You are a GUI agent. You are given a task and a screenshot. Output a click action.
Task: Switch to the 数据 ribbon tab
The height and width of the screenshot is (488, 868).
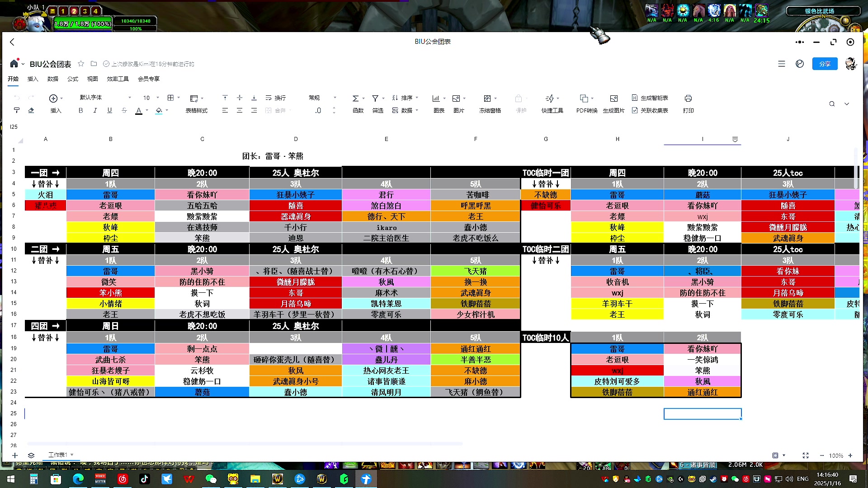pyautogui.click(x=53, y=79)
